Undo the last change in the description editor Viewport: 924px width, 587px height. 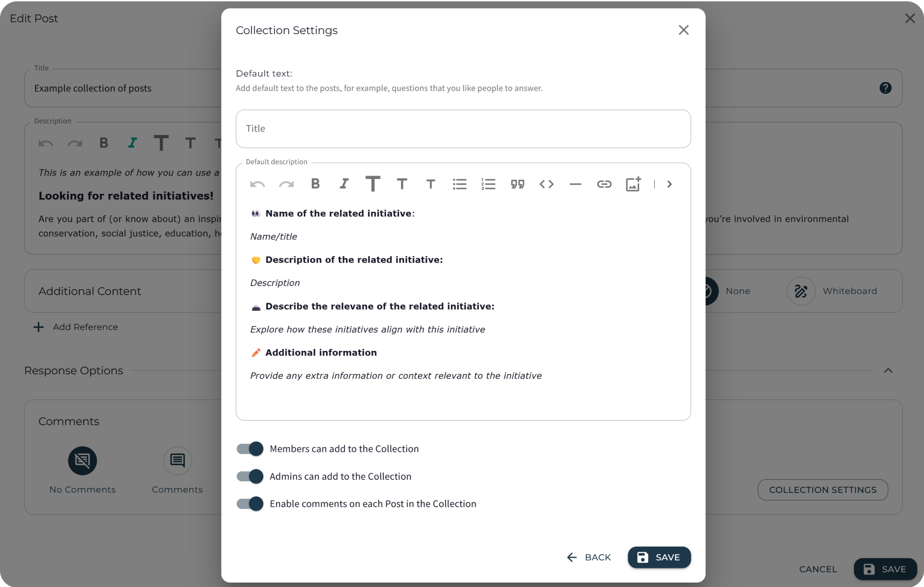click(257, 184)
